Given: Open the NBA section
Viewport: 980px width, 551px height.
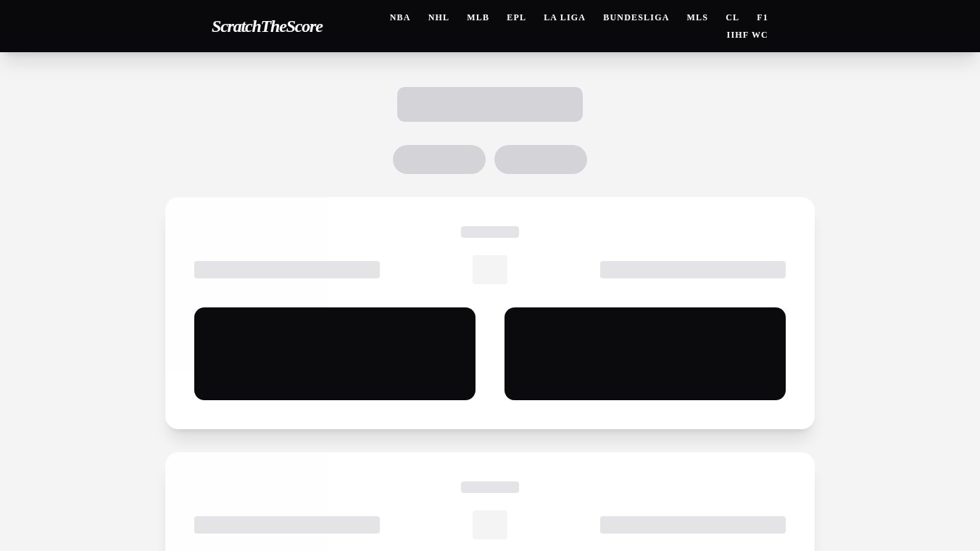Looking at the screenshot, I should tap(400, 17).
